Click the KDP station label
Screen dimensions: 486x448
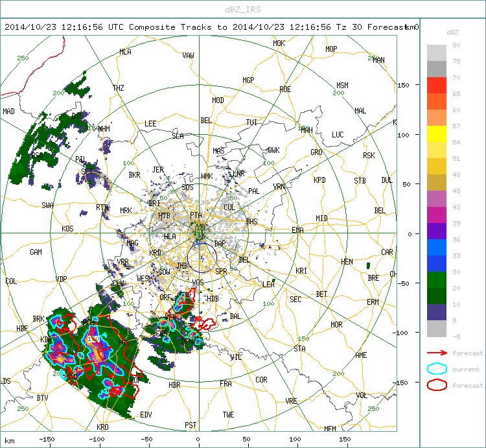coord(46,340)
